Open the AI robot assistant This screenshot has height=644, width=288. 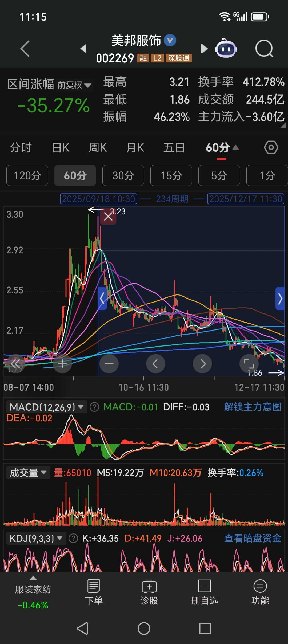(226, 48)
